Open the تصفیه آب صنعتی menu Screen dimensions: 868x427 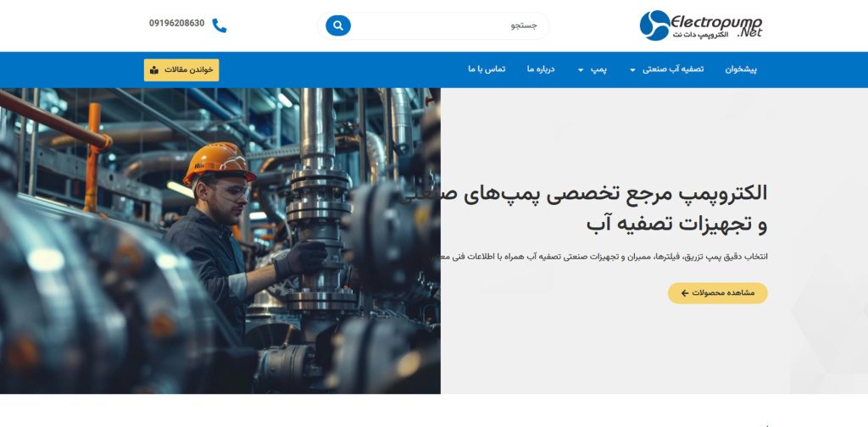click(x=672, y=69)
